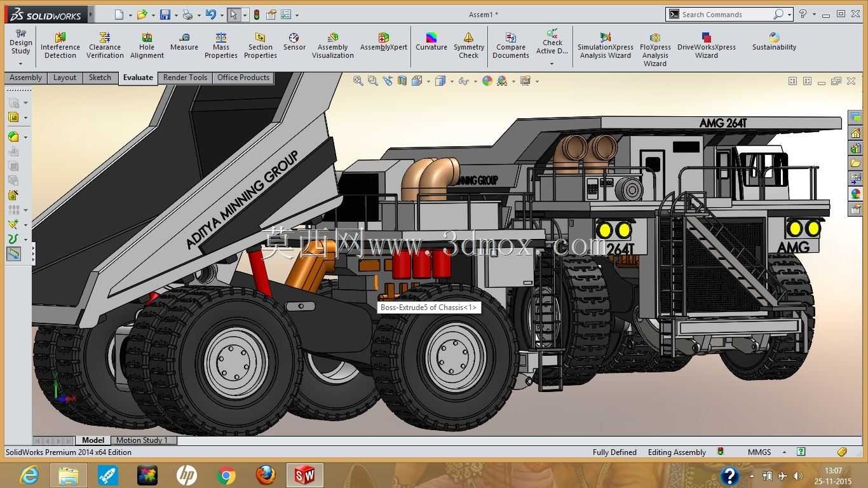Open the Render Tools tab
868x488 pixels.
coord(185,78)
